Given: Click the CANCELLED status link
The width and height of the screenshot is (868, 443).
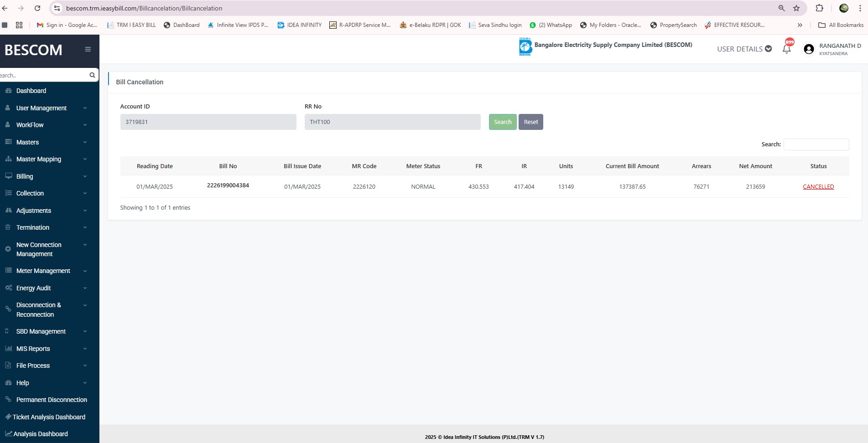Looking at the screenshot, I should (x=818, y=186).
